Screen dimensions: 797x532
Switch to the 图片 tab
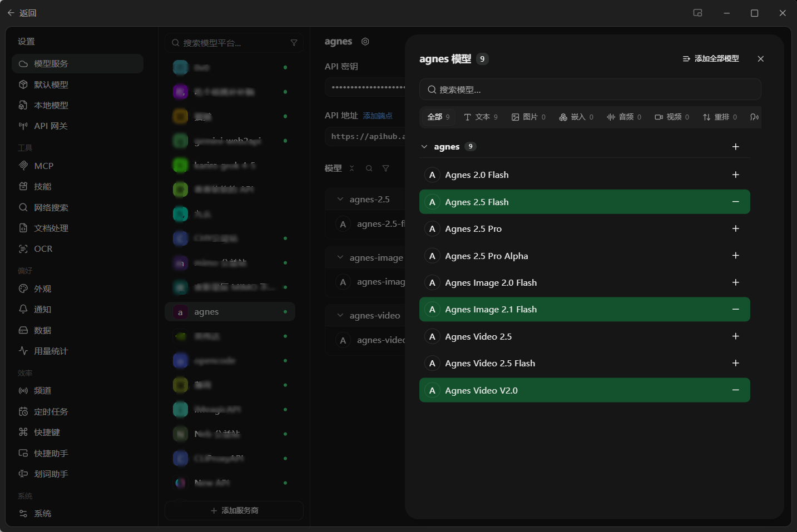(528, 117)
